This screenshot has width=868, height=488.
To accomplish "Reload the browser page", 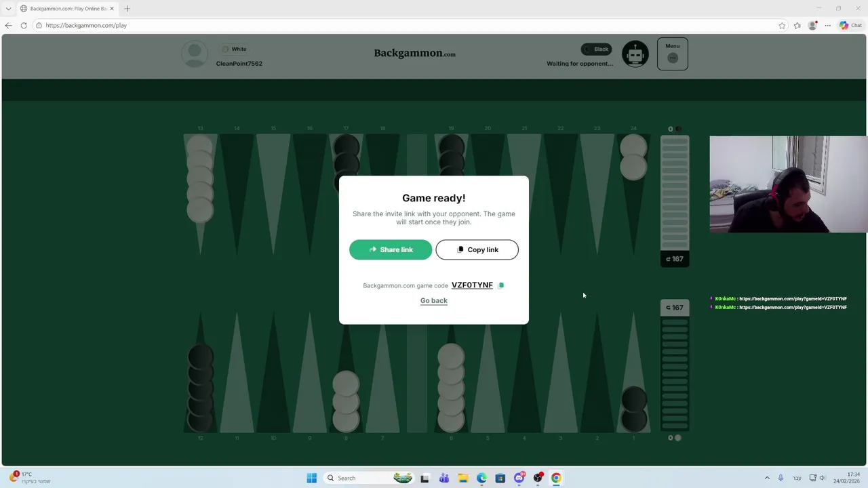I will 24,25.
